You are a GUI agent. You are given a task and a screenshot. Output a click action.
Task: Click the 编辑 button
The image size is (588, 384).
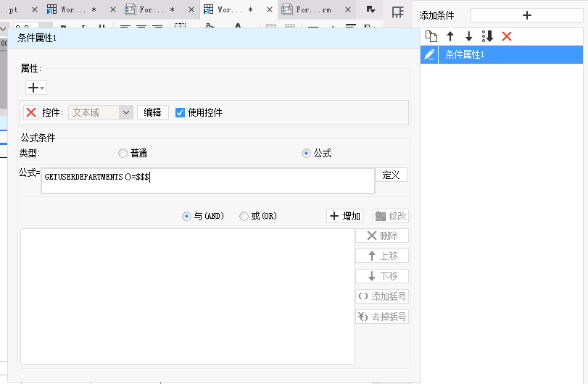(x=153, y=112)
